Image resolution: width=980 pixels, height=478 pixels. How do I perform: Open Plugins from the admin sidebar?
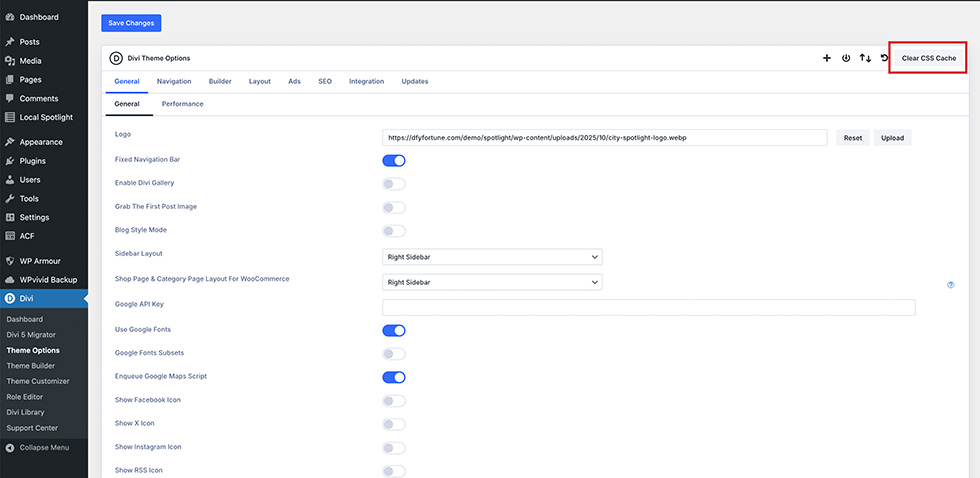coord(32,161)
